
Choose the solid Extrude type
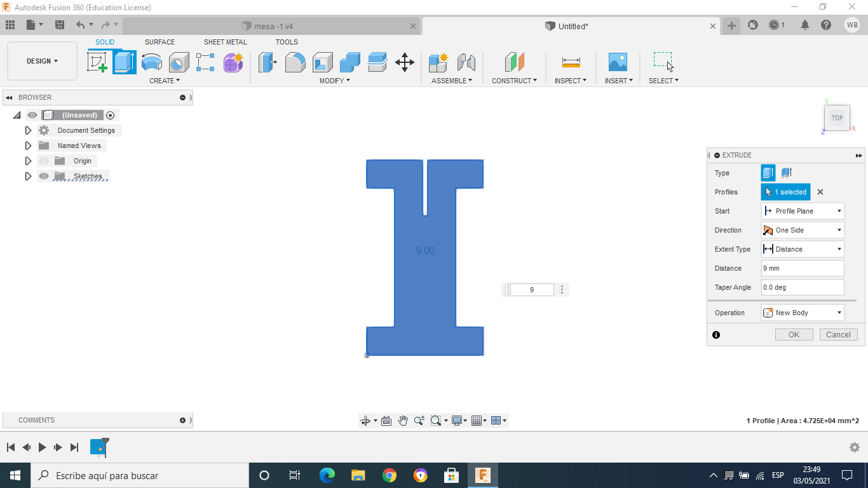(768, 173)
